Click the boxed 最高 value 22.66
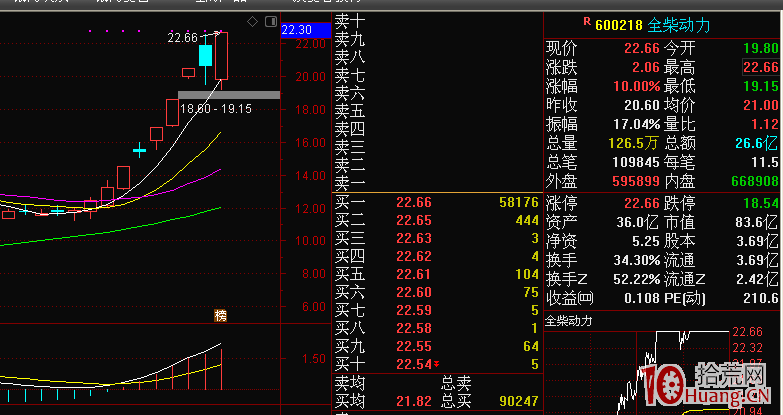This screenshot has width=783, height=415. [761, 67]
